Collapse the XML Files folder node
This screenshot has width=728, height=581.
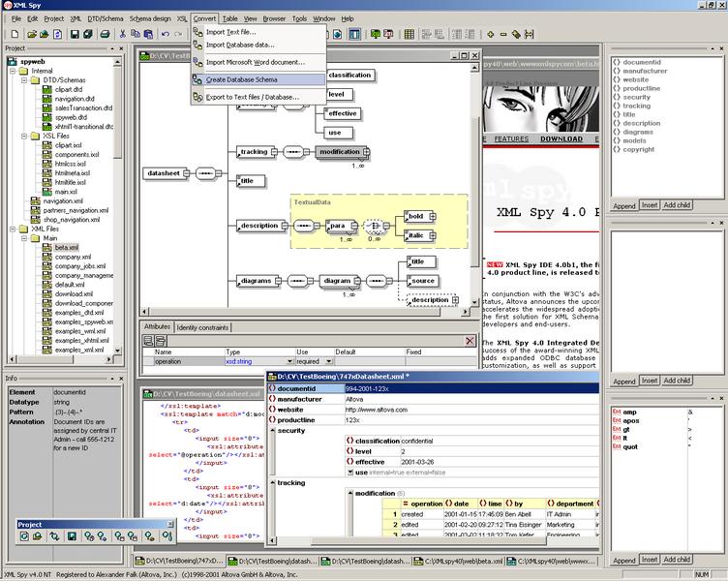click(x=13, y=229)
